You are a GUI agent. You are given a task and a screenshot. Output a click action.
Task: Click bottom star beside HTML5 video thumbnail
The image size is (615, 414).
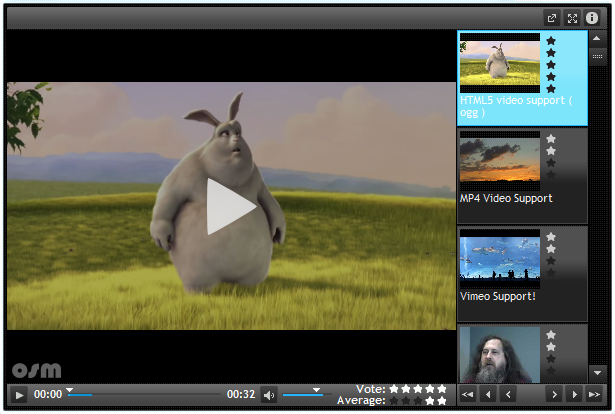(x=551, y=89)
